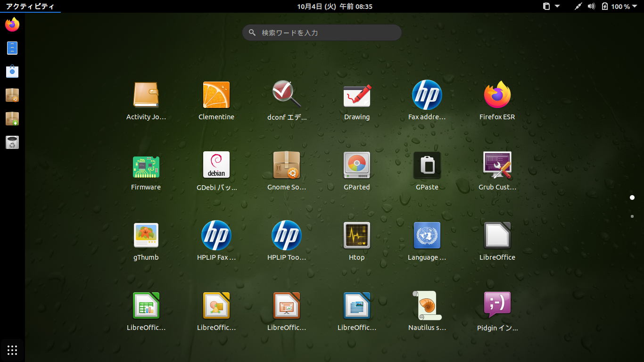Image resolution: width=644 pixels, height=362 pixels.
Task: Launch the Htop process monitor
Action: tap(357, 235)
